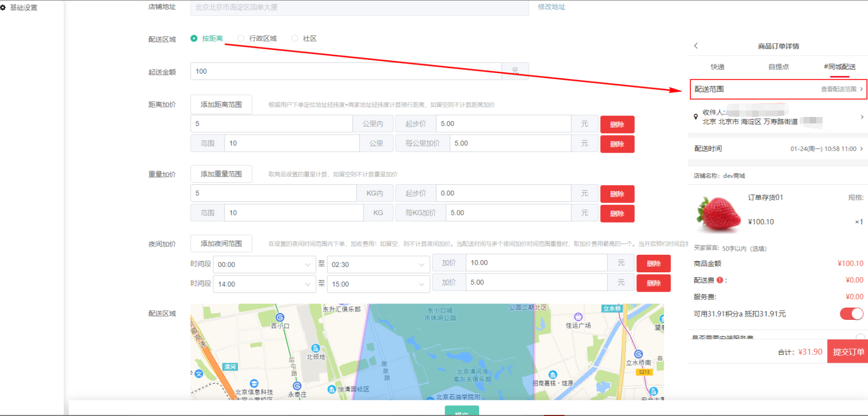868x416 pixels.
Task: Click the back arrow in order details
Action: point(696,46)
